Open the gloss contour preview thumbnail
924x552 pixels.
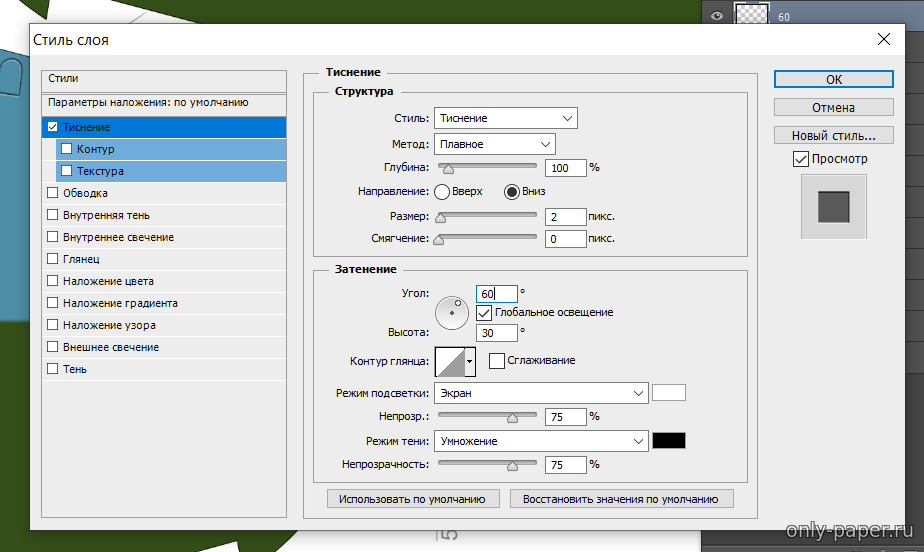(449, 361)
